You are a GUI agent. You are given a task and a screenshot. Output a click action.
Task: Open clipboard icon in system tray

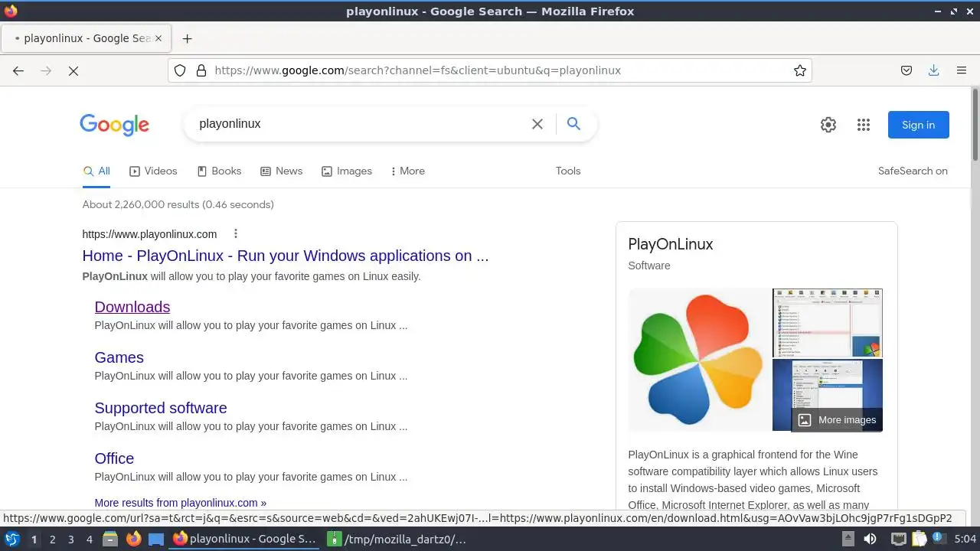(x=918, y=539)
